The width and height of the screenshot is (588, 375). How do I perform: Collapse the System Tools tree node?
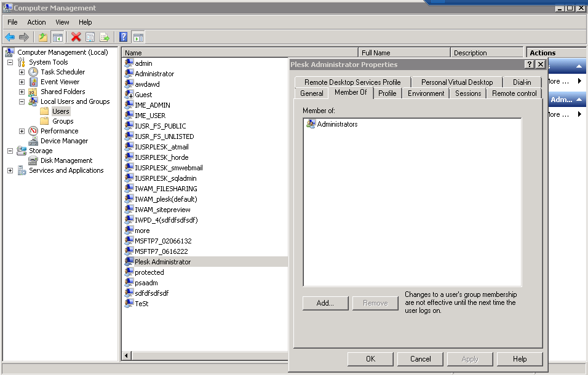[10, 62]
